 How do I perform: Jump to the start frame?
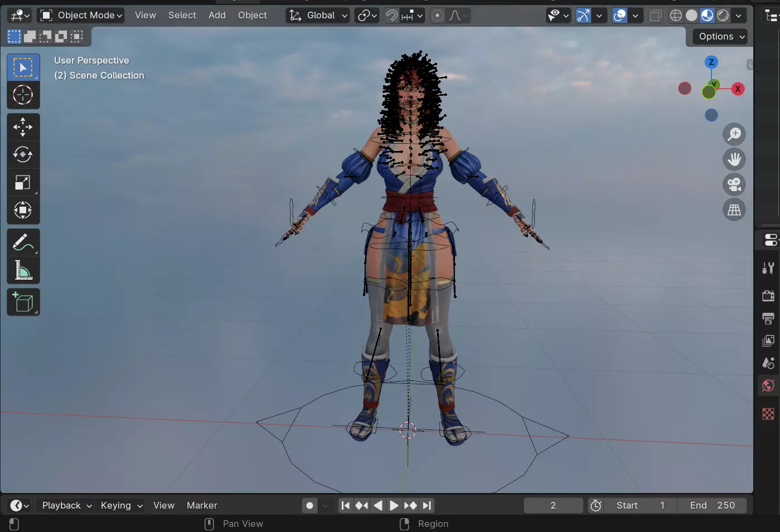pyautogui.click(x=345, y=505)
